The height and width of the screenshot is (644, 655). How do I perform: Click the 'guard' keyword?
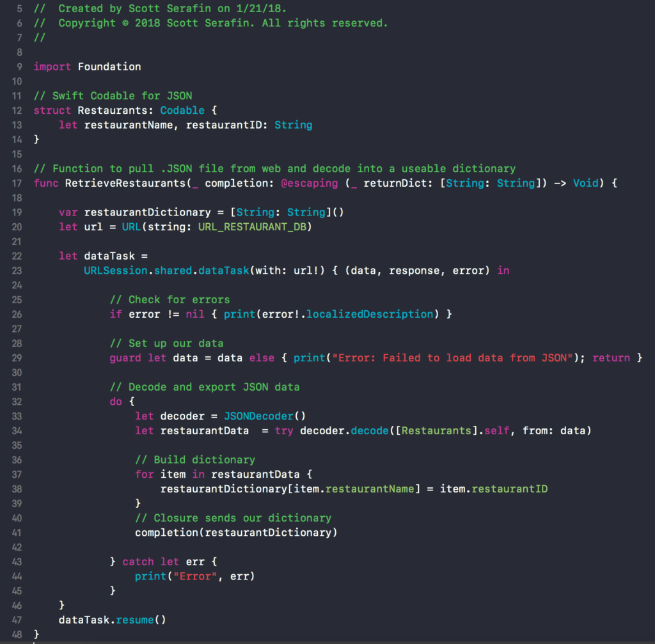coord(125,358)
